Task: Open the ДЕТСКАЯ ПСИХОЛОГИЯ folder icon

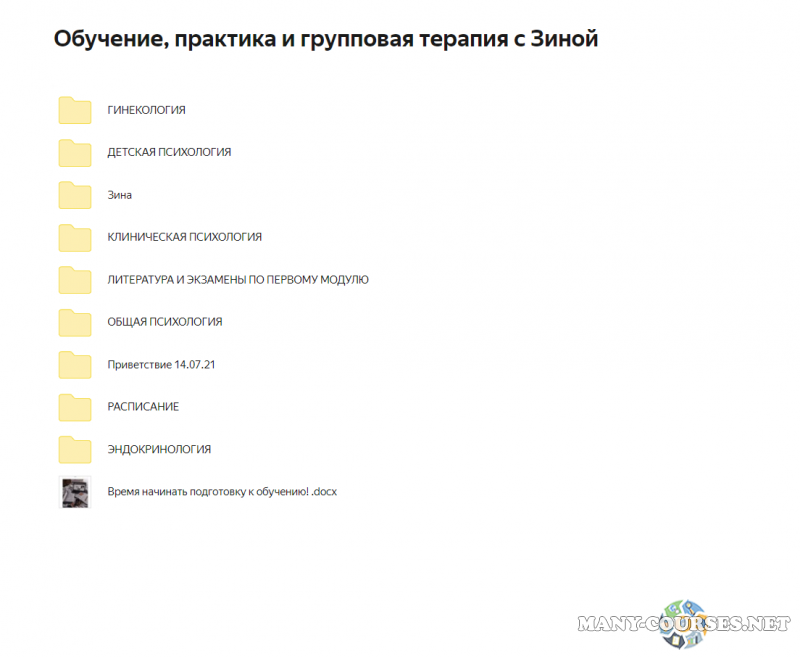Action: [x=74, y=152]
